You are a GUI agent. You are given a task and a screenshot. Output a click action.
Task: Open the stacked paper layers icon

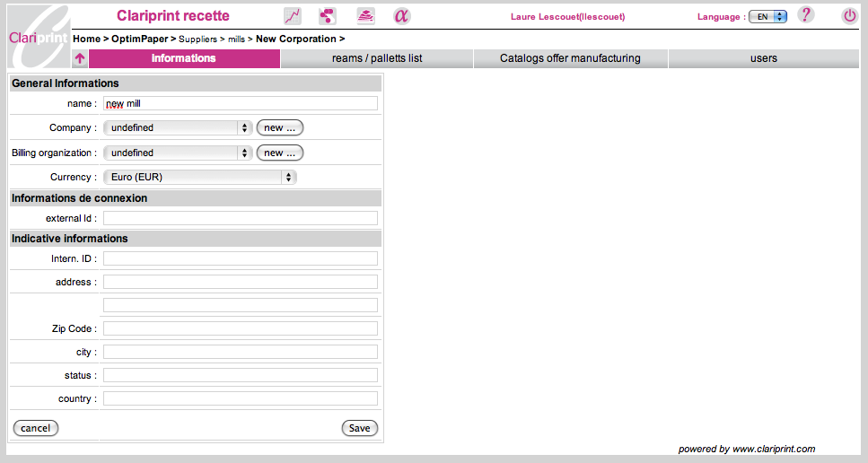point(365,16)
